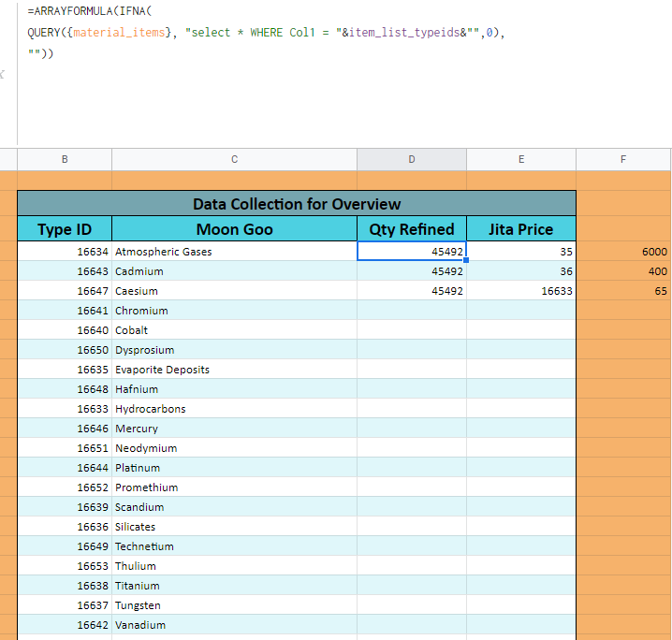Screen dimensions: 672x640
Task: Select the cell showing 400 in column F
Action: coord(623,271)
